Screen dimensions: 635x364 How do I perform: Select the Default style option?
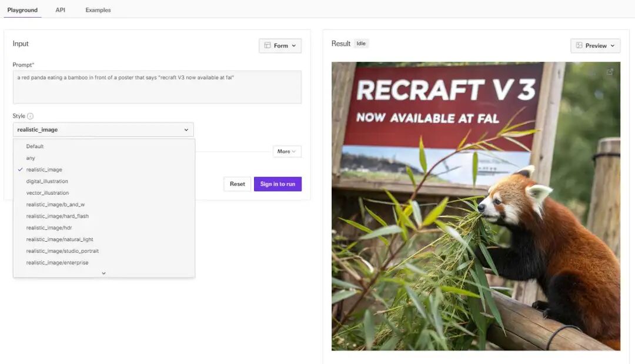coord(103,146)
